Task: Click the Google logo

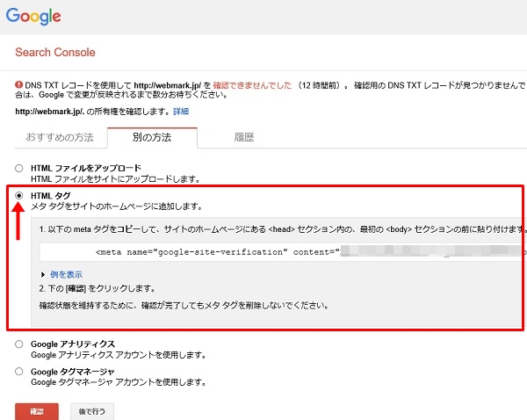Action: coord(33,16)
